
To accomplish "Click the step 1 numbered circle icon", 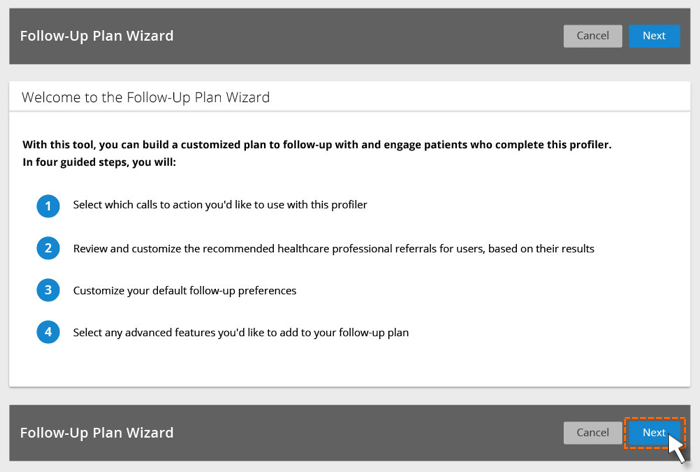I will (x=48, y=206).
